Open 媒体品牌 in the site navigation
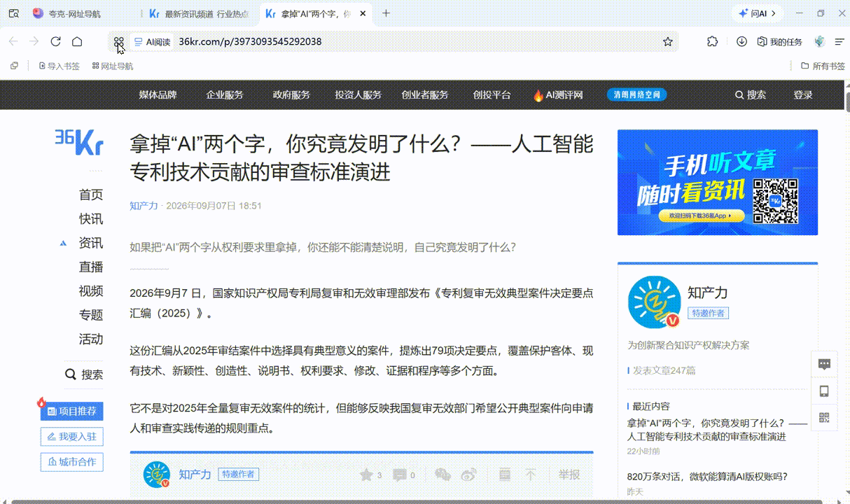 coord(158,95)
